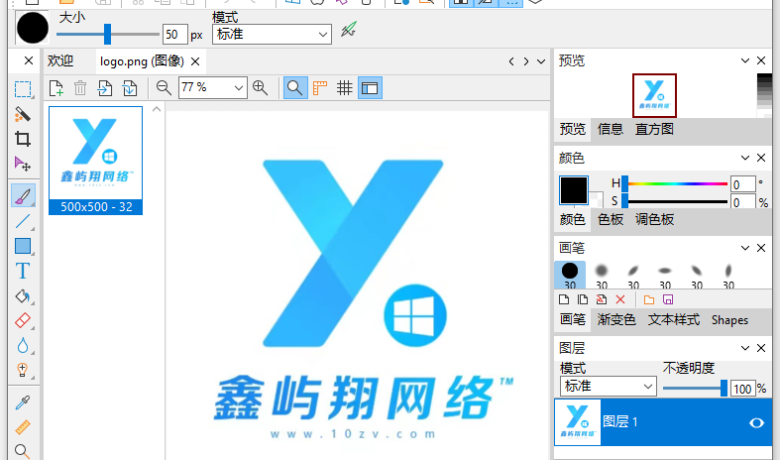Click the layer opacity slider
The width and height of the screenshot is (780, 460).
[694, 388]
